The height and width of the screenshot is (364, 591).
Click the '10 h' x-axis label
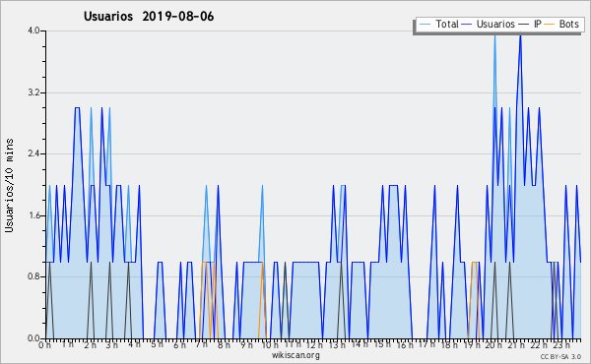(271, 345)
